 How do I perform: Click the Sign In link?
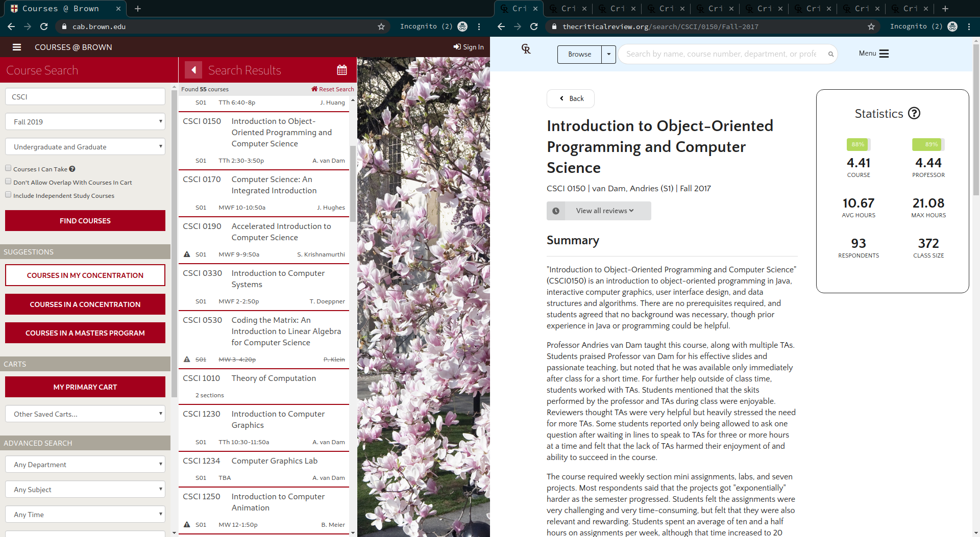(x=469, y=47)
